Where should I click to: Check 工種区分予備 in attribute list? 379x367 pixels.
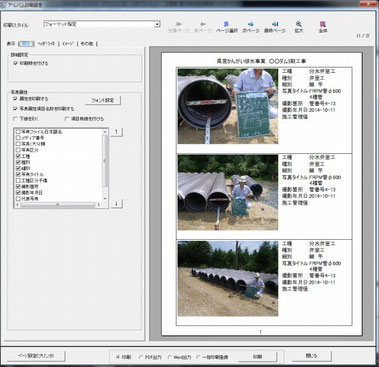(18, 180)
